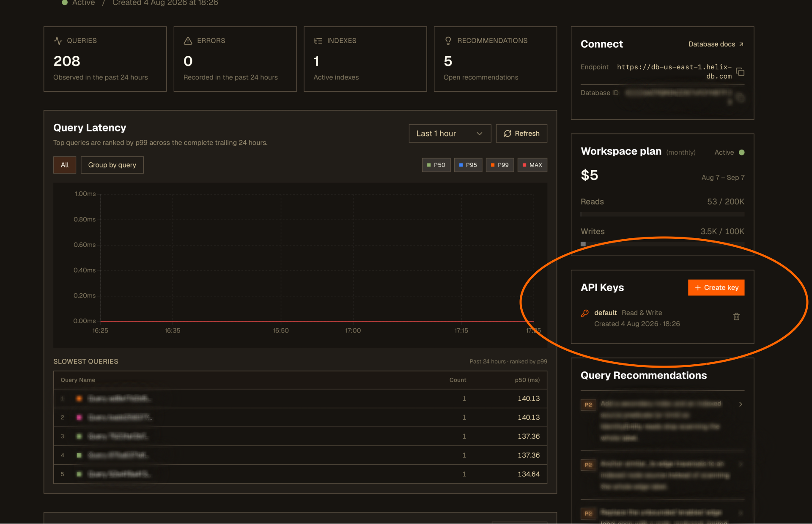The width and height of the screenshot is (812, 524).
Task: Click the first 137.36 value in row 3
Action: point(529,436)
